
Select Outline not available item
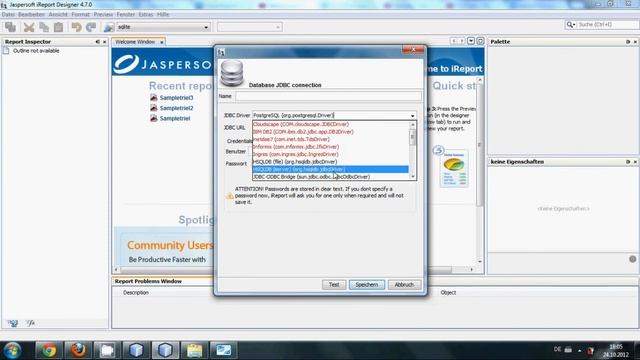[x=36, y=51]
